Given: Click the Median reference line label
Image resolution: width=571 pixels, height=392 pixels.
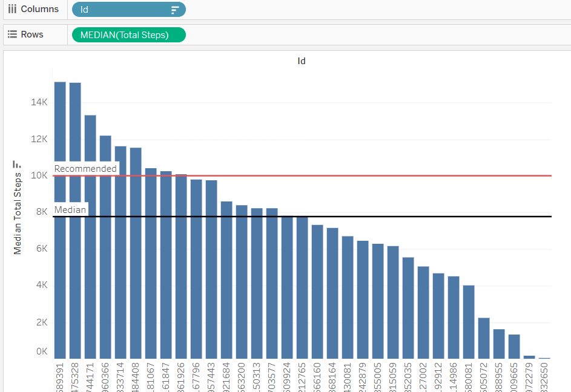Looking at the screenshot, I should (x=70, y=209).
